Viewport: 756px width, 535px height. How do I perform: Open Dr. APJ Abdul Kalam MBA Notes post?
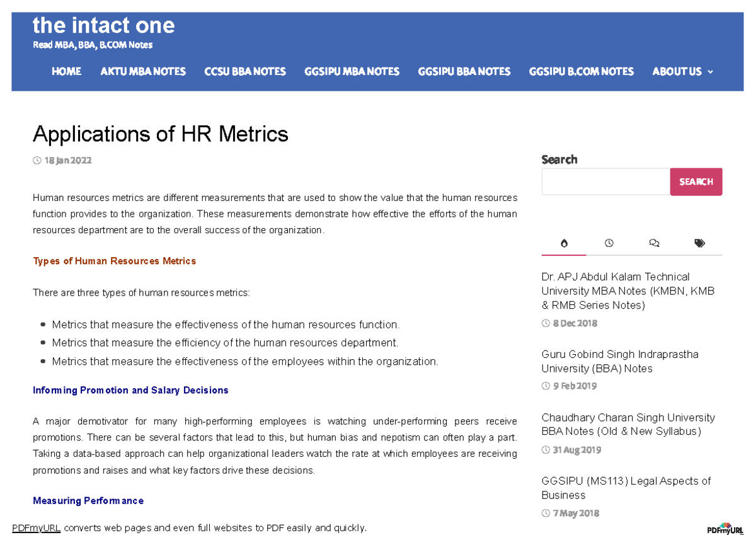point(627,291)
